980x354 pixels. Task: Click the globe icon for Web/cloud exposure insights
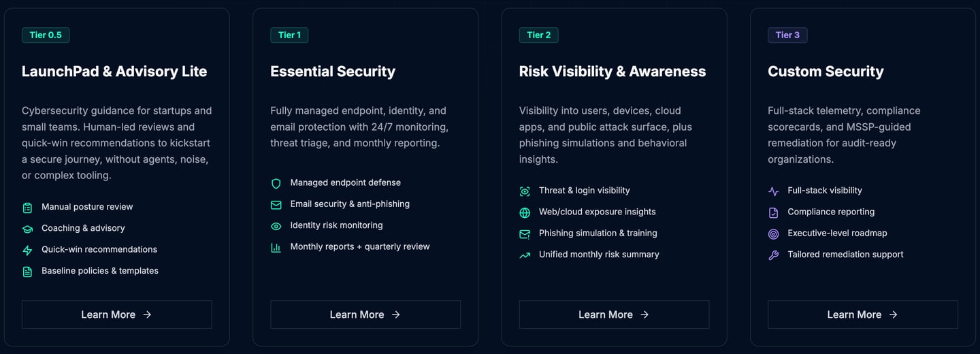tap(525, 212)
